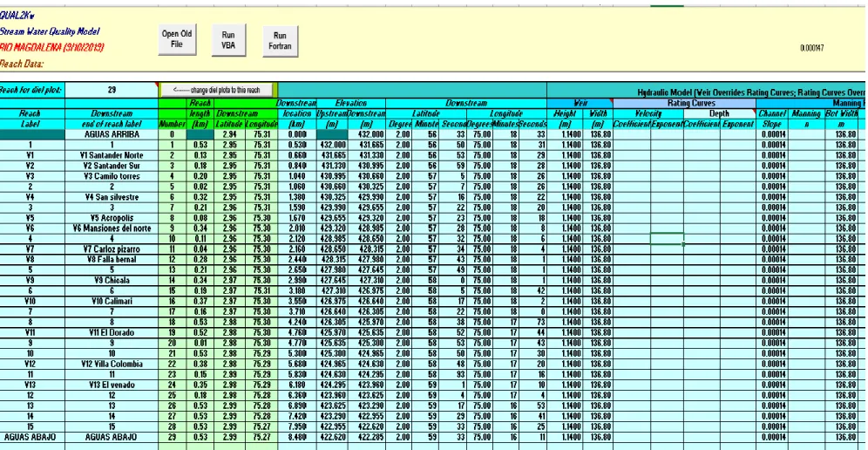Select the V3 Camilo torres cell
The image size is (868, 450).
(x=112, y=176)
